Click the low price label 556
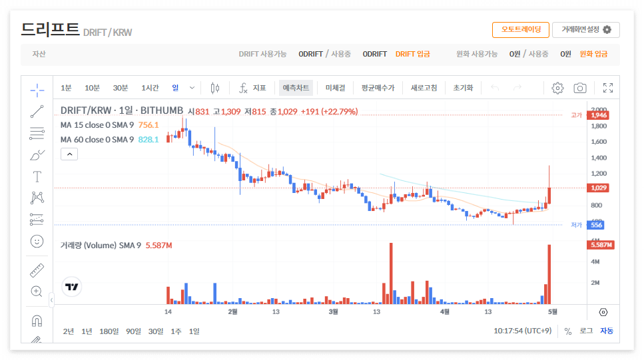The height and width of the screenshot is (360, 644). click(596, 225)
